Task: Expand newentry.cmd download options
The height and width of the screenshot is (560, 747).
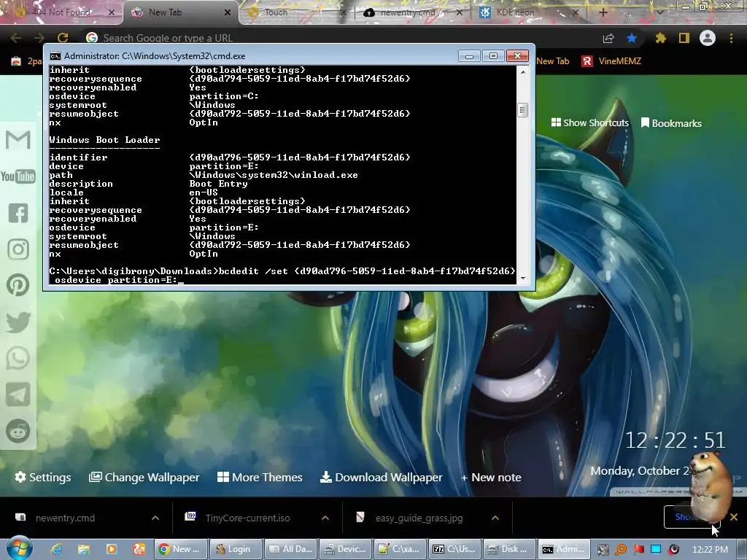Action: (155, 518)
